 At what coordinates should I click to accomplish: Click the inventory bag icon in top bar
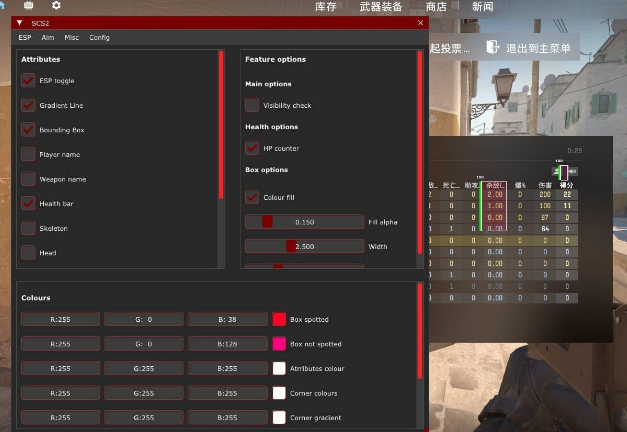29,7
